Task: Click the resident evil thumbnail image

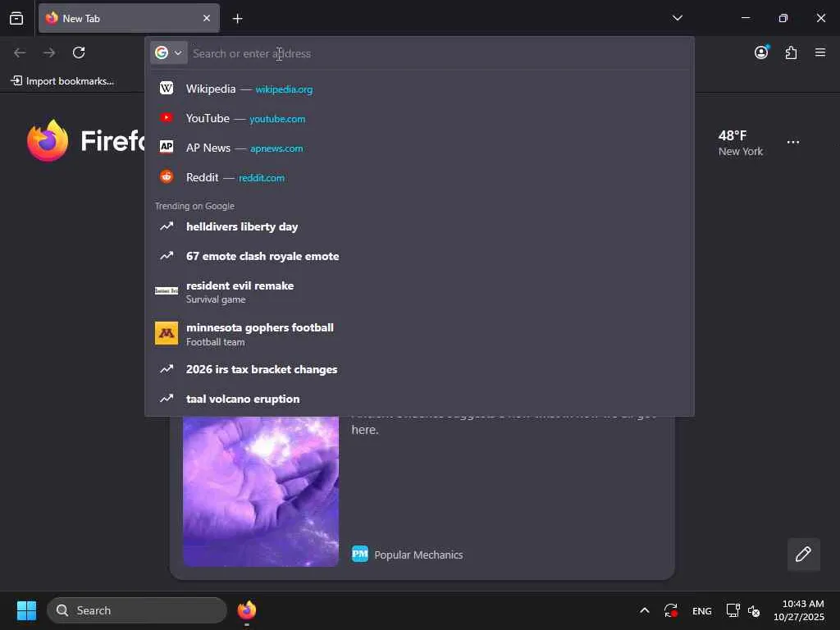Action: pos(167,290)
